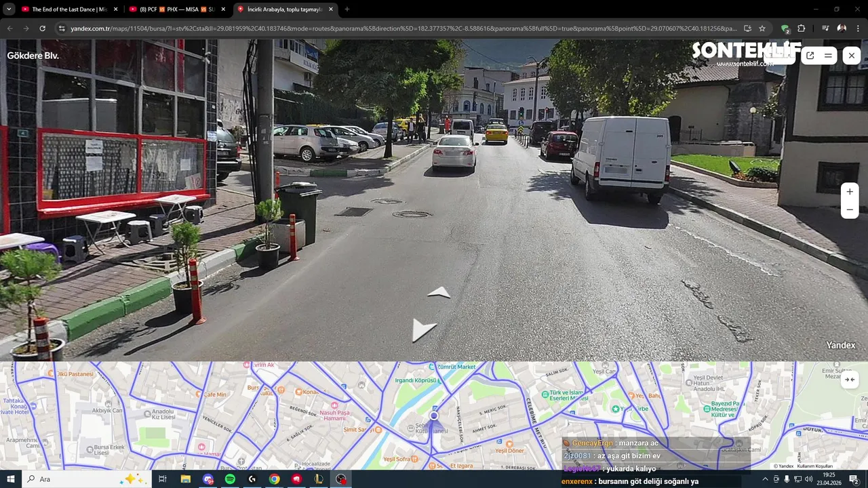Open the network icon in system tray
This screenshot has height=488, width=868.
coord(797,479)
